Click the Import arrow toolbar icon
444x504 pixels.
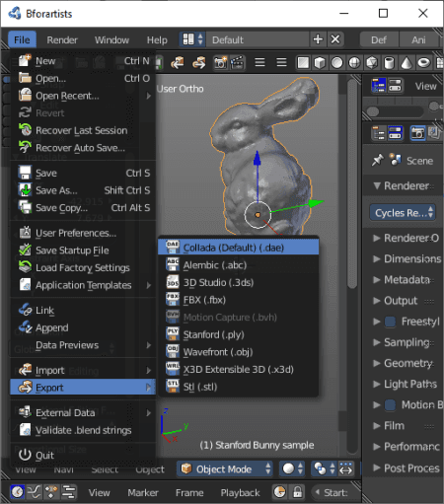pos(178,62)
